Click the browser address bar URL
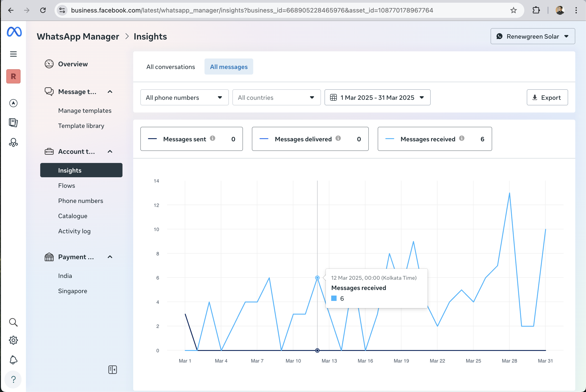 [x=252, y=10]
